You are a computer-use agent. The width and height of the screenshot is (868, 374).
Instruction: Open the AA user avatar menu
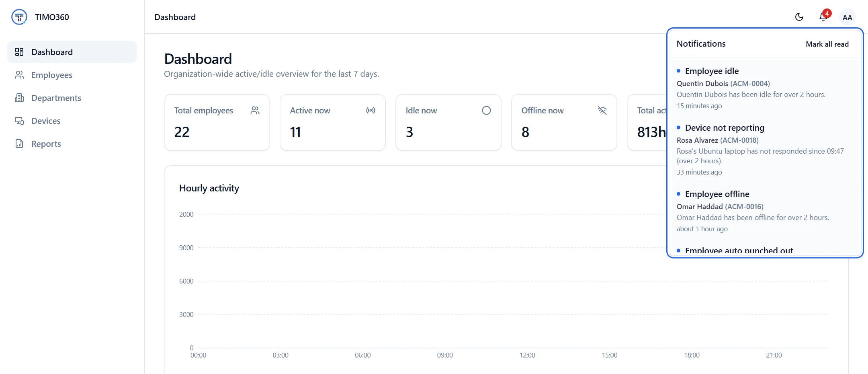click(x=848, y=17)
